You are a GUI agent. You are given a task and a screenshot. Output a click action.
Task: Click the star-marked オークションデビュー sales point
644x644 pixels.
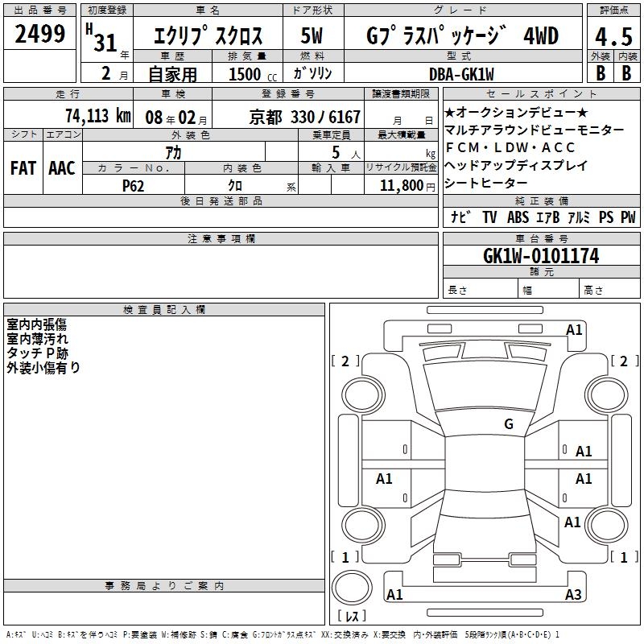(x=516, y=113)
